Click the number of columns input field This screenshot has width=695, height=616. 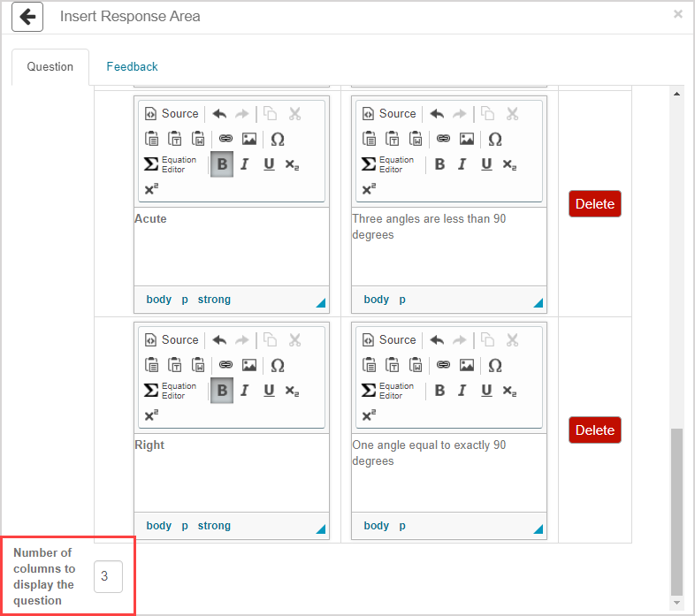(x=108, y=576)
